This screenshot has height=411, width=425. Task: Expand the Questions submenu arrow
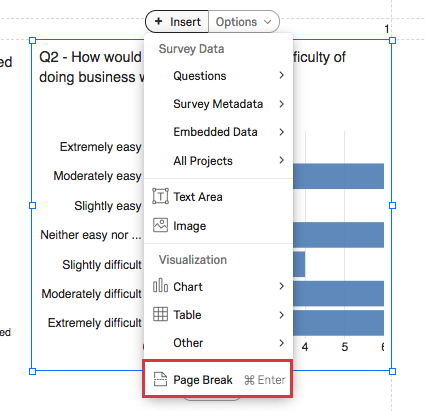click(x=282, y=75)
